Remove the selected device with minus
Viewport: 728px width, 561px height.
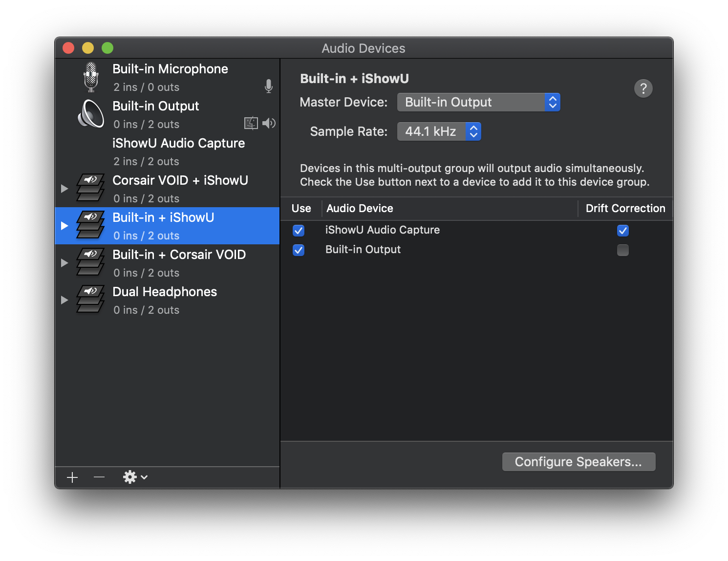click(99, 477)
